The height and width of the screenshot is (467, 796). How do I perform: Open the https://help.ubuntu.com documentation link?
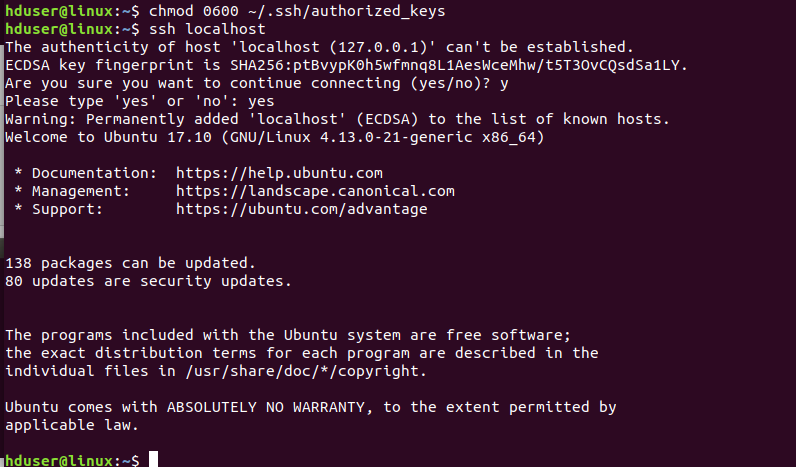(279, 173)
